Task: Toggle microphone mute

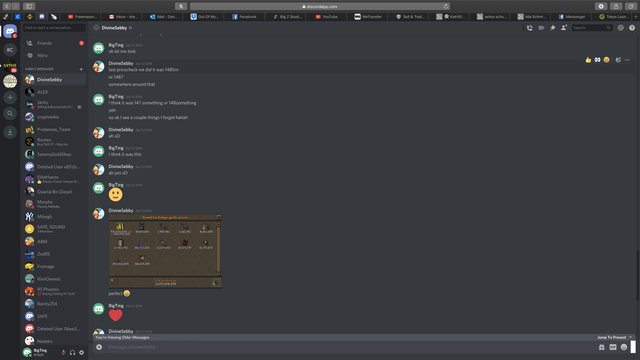Action: pyautogui.click(x=63, y=352)
